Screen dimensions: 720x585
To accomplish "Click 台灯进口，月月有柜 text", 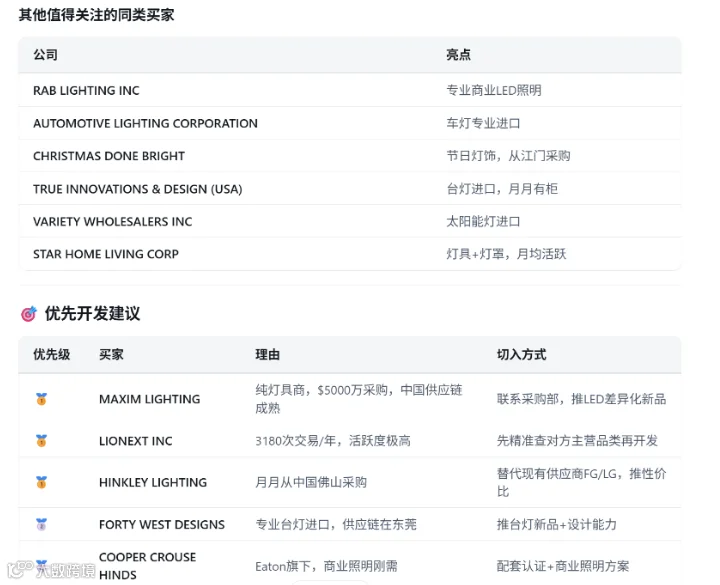I will 502,189.
